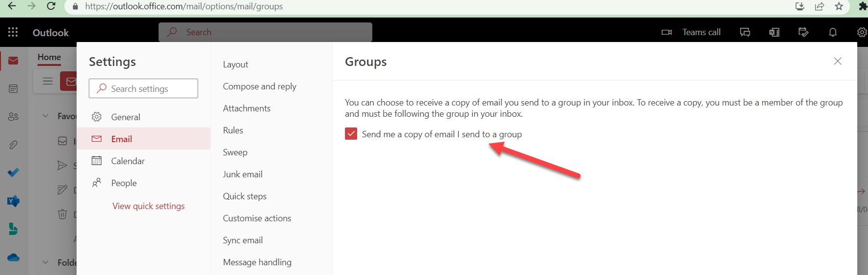Expand the Folders section chevron

[45, 262]
